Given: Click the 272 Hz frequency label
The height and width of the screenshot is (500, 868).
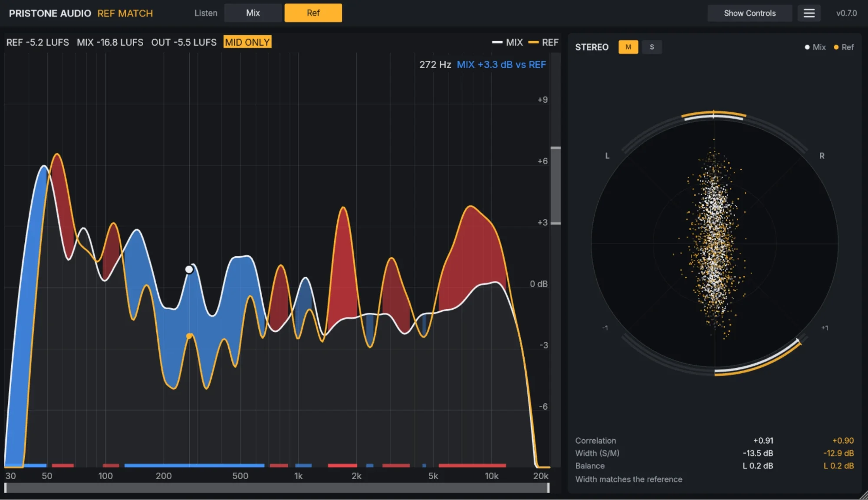Looking at the screenshot, I should (x=435, y=65).
